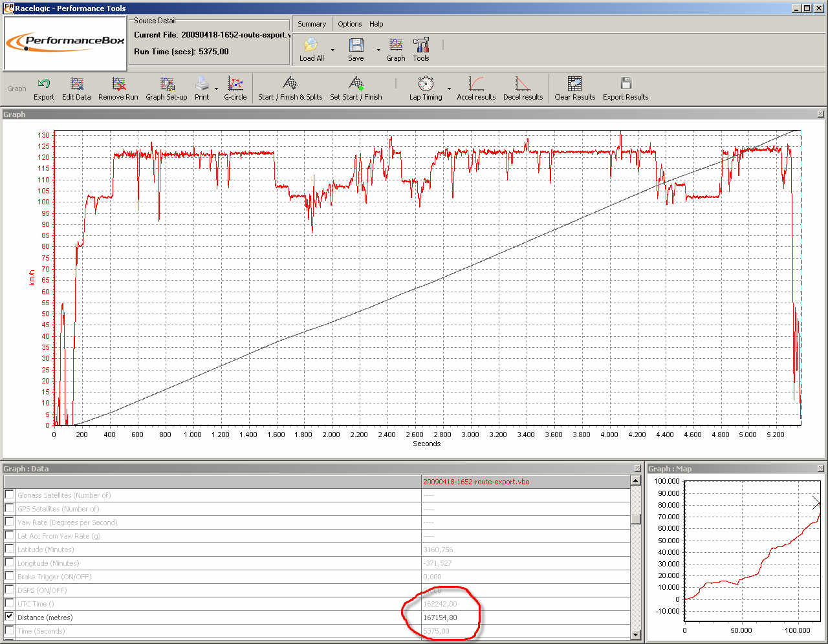
Task: Open the Options menu
Action: (349, 24)
